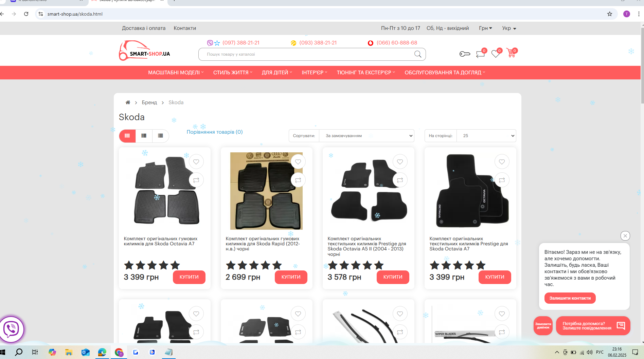Buy Octavia A7 Prestige textile mats
The image size is (644, 359).
click(495, 277)
